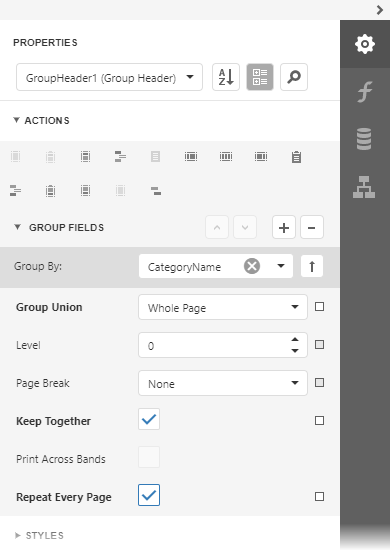Click the Keep Together label
This screenshot has height=551, width=390.
click(53, 421)
